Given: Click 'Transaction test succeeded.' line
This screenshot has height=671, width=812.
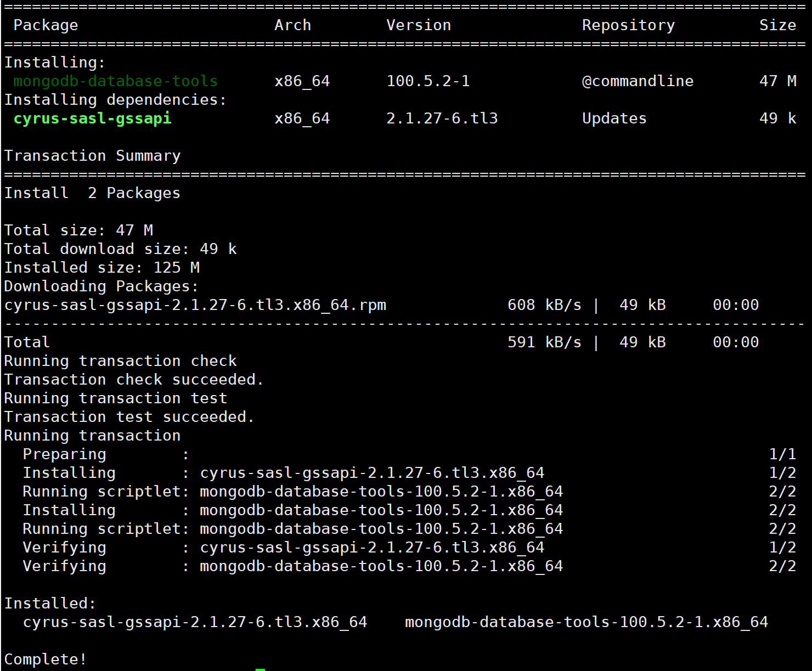Looking at the screenshot, I should point(129,417).
